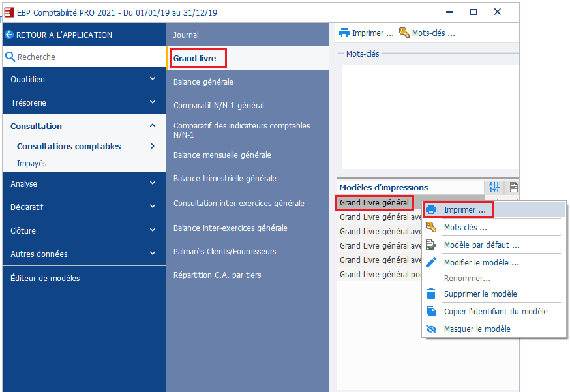Click Renommer in the context menu

click(x=494, y=278)
